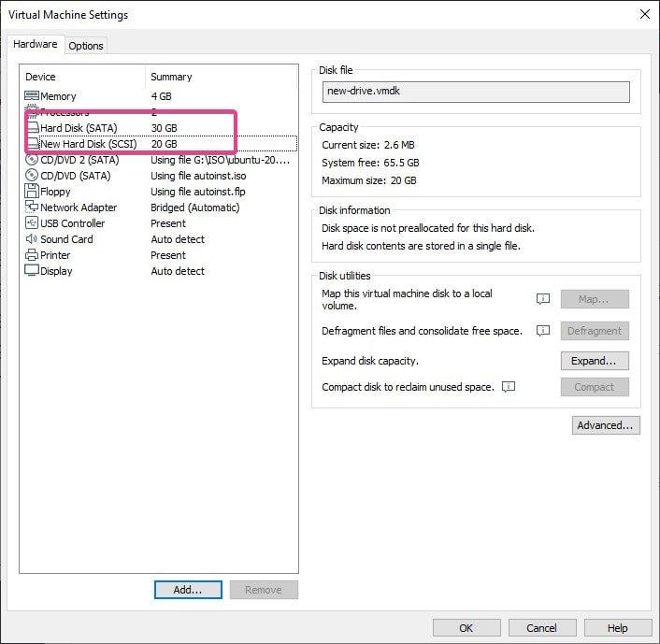Click info icon beside Map button
The width and height of the screenshot is (660, 644).
pyautogui.click(x=542, y=299)
